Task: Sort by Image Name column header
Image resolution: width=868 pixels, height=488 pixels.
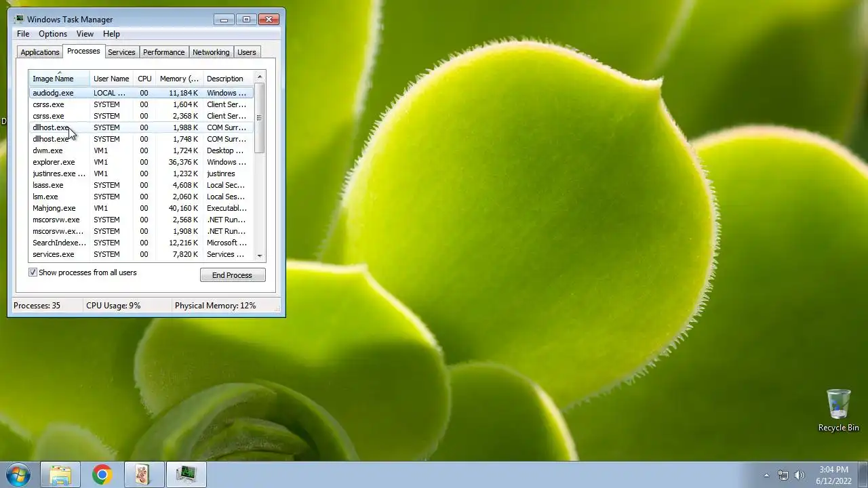Action: point(59,79)
